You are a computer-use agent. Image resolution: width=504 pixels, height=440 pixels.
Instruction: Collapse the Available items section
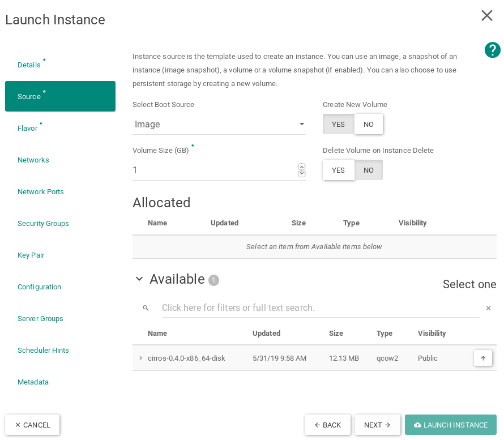tap(139, 279)
